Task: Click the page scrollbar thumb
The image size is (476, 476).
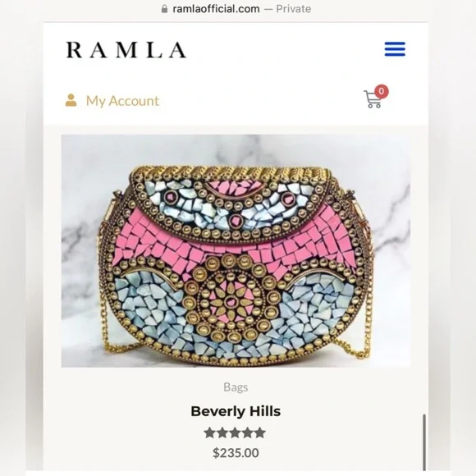Action: [424, 442]
